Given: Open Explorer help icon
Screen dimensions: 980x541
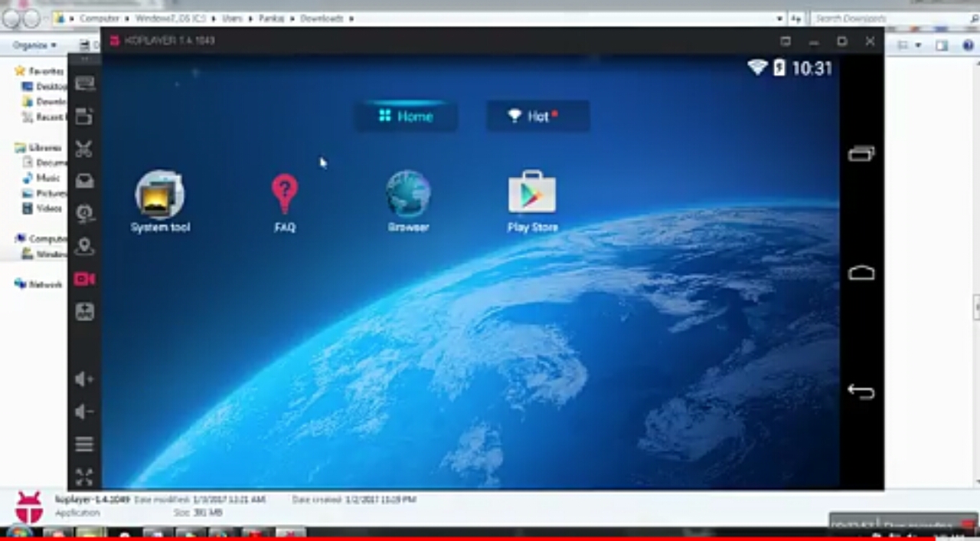Looking at the screenshot, I should click(968, 45).
